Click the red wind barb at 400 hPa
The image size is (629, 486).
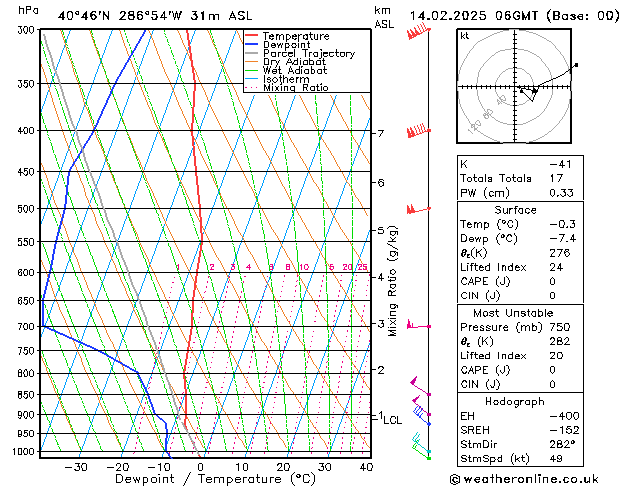tap(417, 132)
